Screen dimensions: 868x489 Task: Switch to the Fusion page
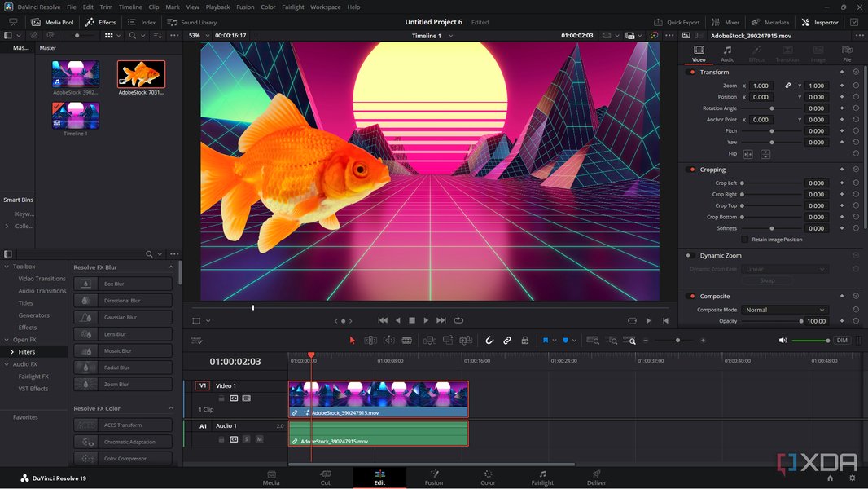pyautogui.click(x=434, y=478)
